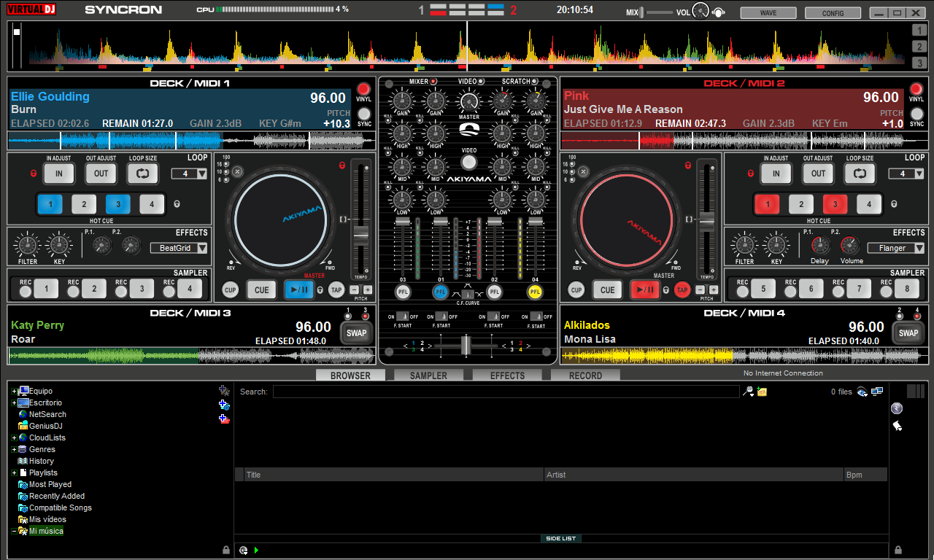This screenshot has width=934, height=560.
Task: Expand the Escritorio tree node
Action: click(x=14, y=403)
